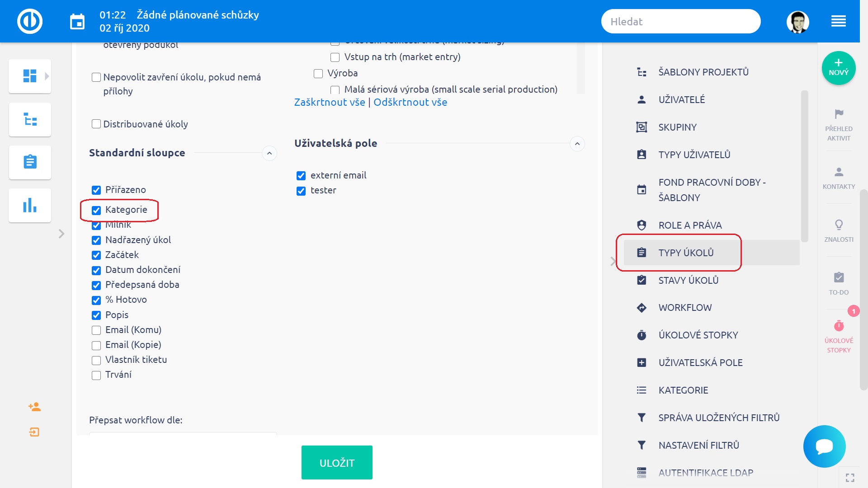This screenshot has width=868, height=488.
Task: Click the Autentifikace LDAP server icon
Action: click(642, 473)
